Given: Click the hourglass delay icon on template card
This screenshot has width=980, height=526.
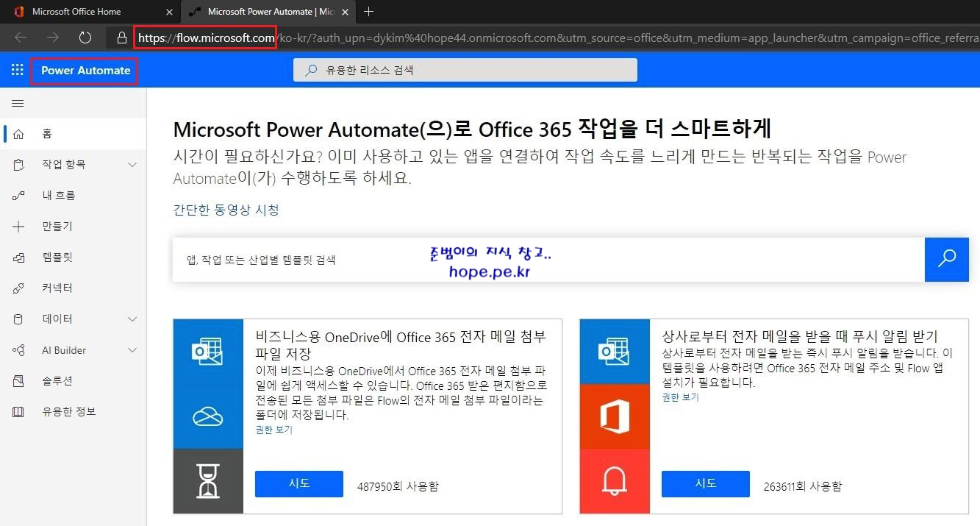Looking at the screenshot, I should point(208,481).
